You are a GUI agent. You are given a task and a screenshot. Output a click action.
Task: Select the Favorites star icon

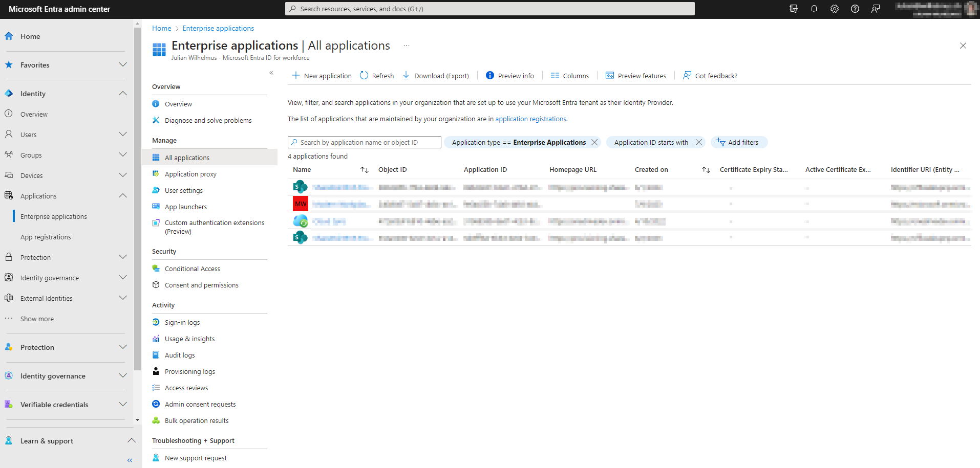9,65
